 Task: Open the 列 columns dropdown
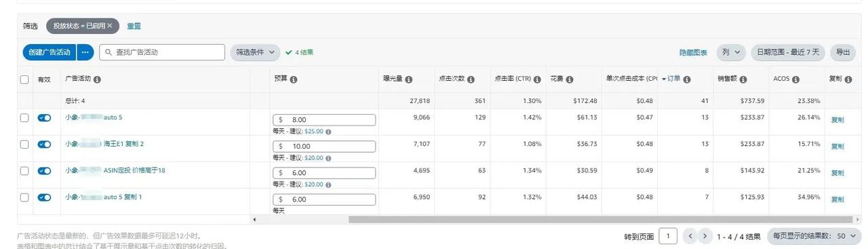pos(730,52)
